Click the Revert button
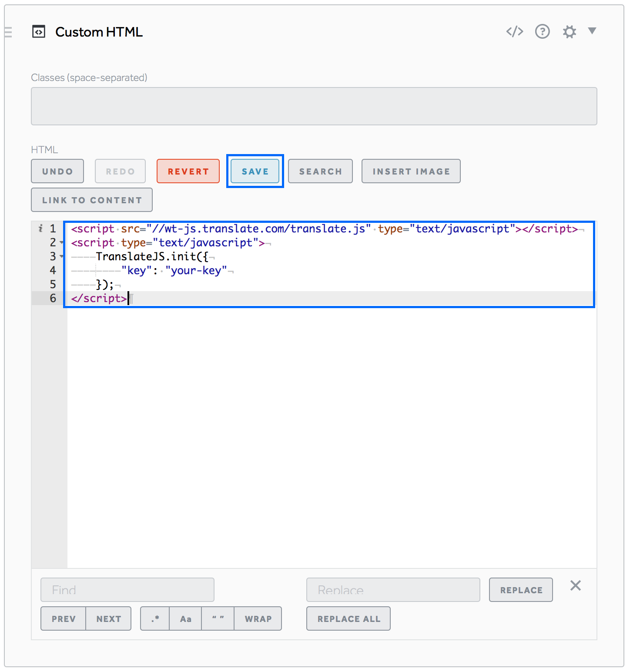 188,171
